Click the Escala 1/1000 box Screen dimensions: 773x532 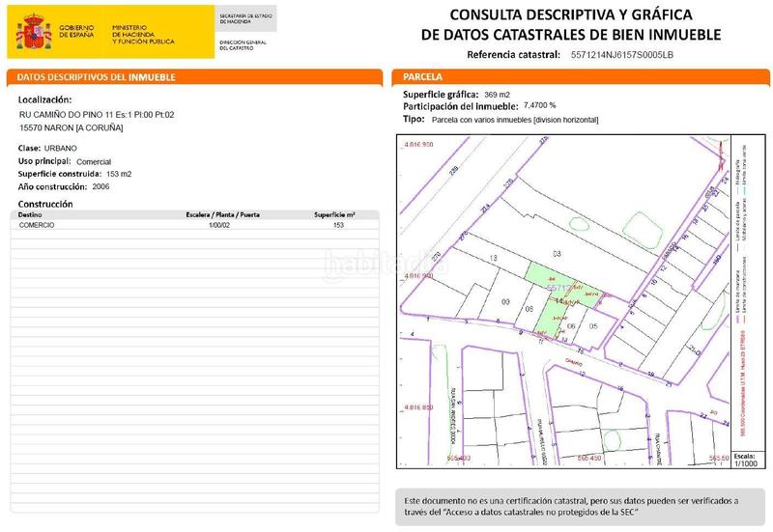(745, 461)
